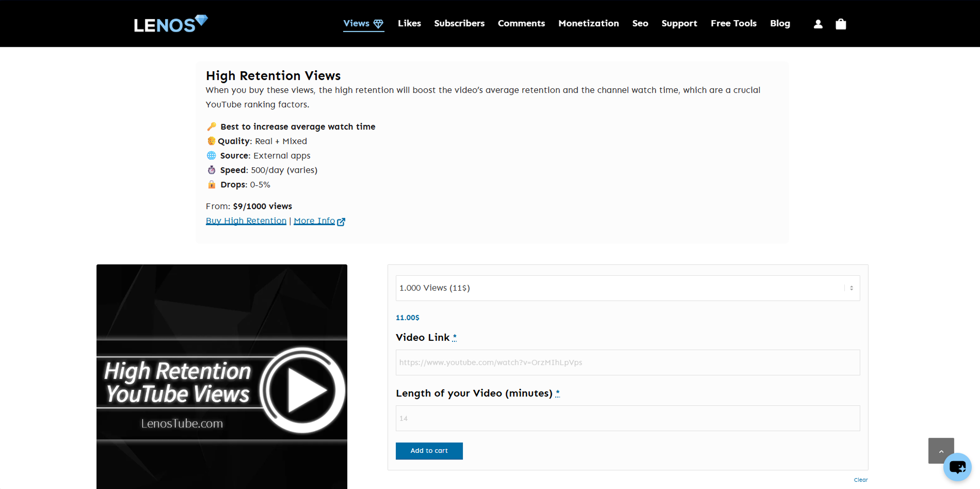The image size is (980, 489).
Task: Click the Clear link below the form
Action: point(861,480)
